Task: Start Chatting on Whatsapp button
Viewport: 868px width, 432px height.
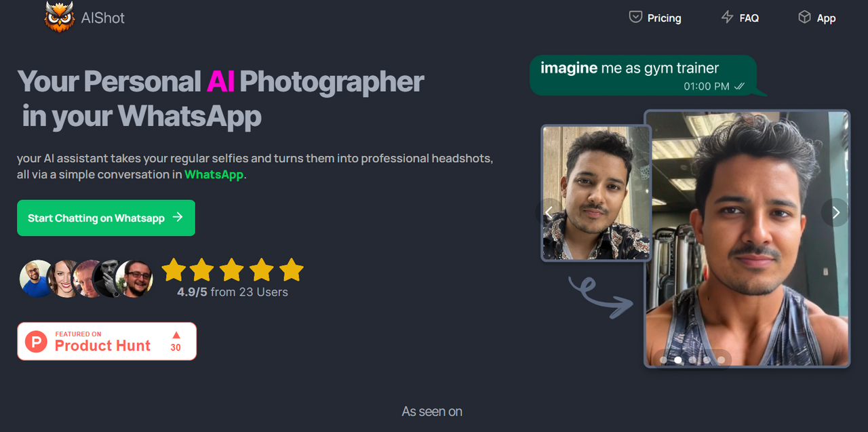Action: pos(106,218)
